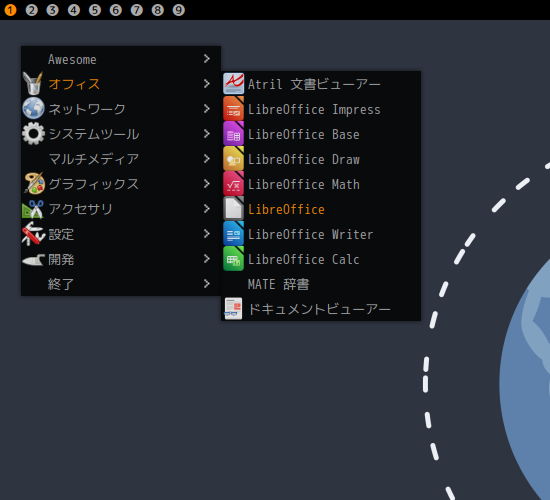This screenshot has width=550, height=500.
Task: Click the アクセサリ label
Action: coord(81,209)
